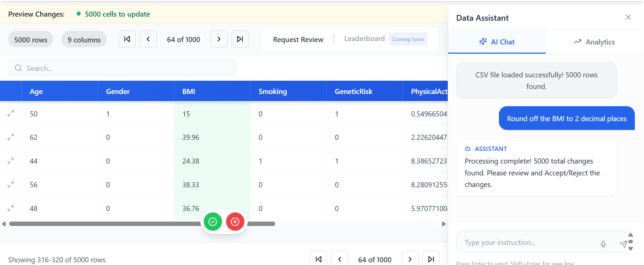Select BMI cell with value 15
Screen dimensions: 644x265
click(212, 114)
